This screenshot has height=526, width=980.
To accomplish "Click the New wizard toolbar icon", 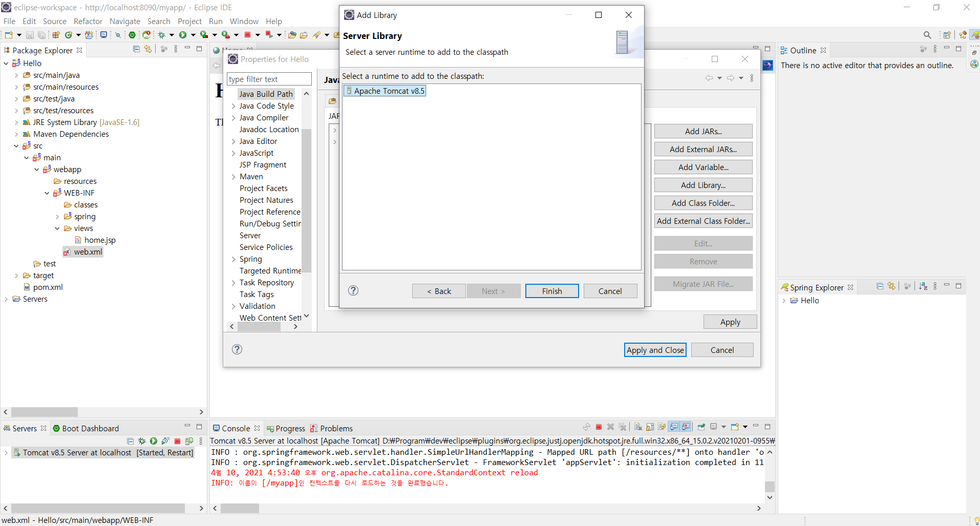I will click(x=9, y=35).
